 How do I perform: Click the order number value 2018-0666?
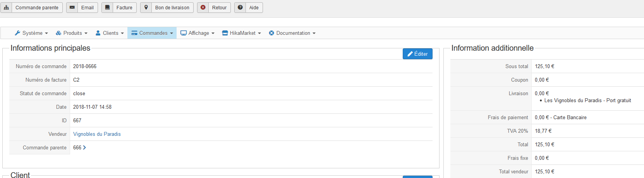click(85, 66)
